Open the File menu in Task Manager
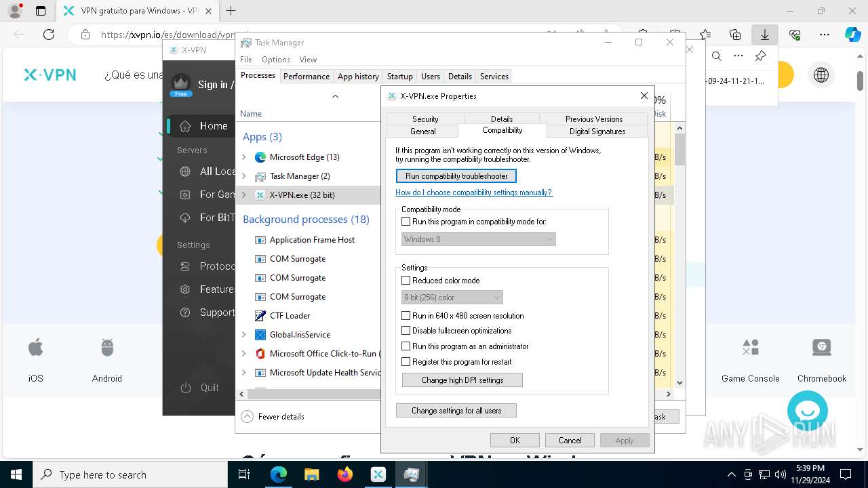This screenshot has height=488, width=868. pyautogui.click(x=246, y=60)
